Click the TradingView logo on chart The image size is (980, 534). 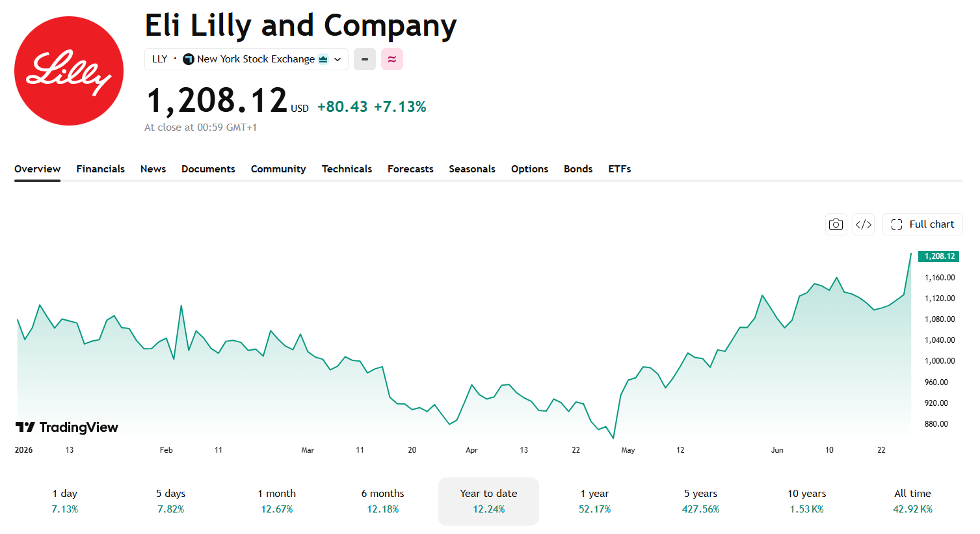tap(67, 427)
